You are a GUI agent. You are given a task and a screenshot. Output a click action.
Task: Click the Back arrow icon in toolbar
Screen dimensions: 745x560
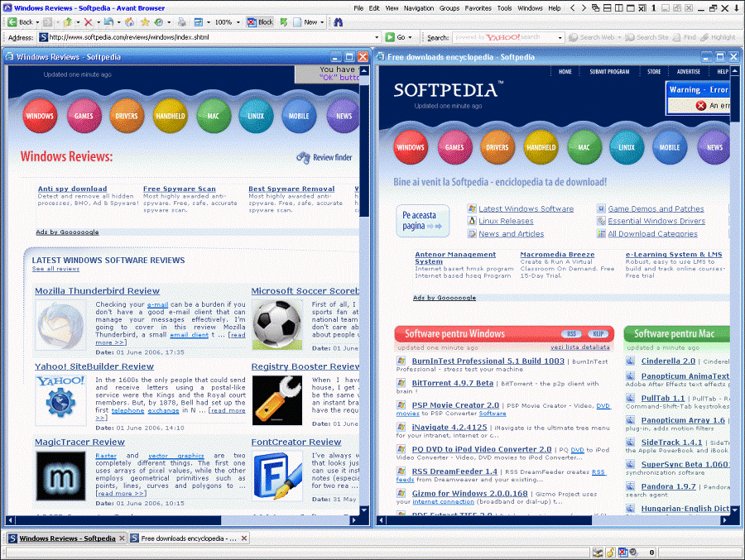[x=12, y=22]
